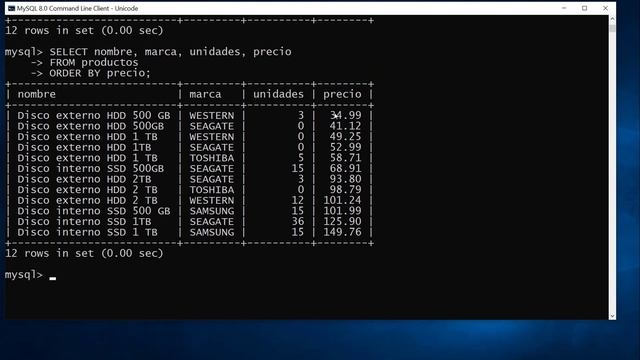Click 'Disco externo HDD 500GB' product name
This screenshot has height=360, width=640.
[x=91, y=126]
